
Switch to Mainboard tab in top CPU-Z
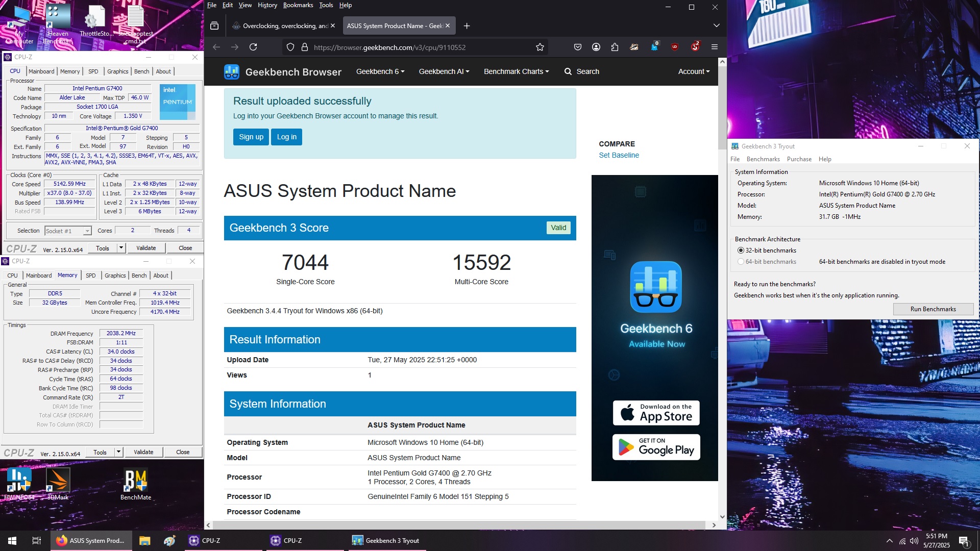click(x=41, y=71)
